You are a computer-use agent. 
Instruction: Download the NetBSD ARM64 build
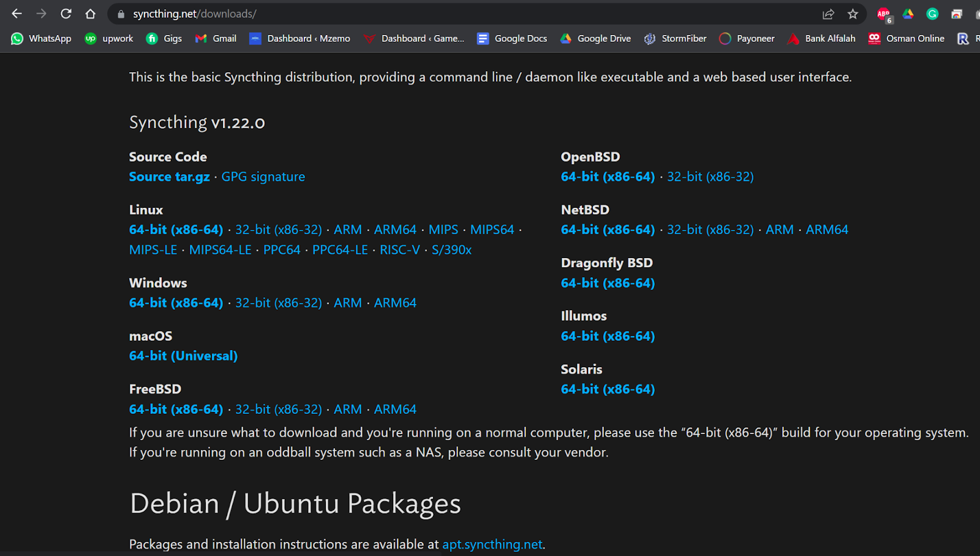(827, 230)
